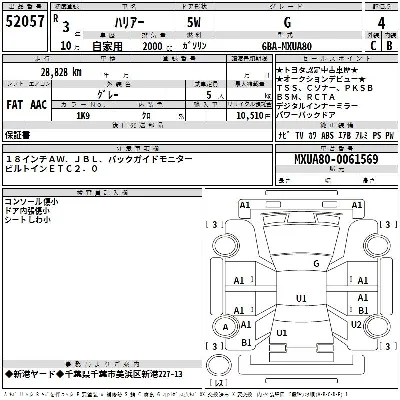
Task: Select displacement value 2000
Action: click(152, 46)
